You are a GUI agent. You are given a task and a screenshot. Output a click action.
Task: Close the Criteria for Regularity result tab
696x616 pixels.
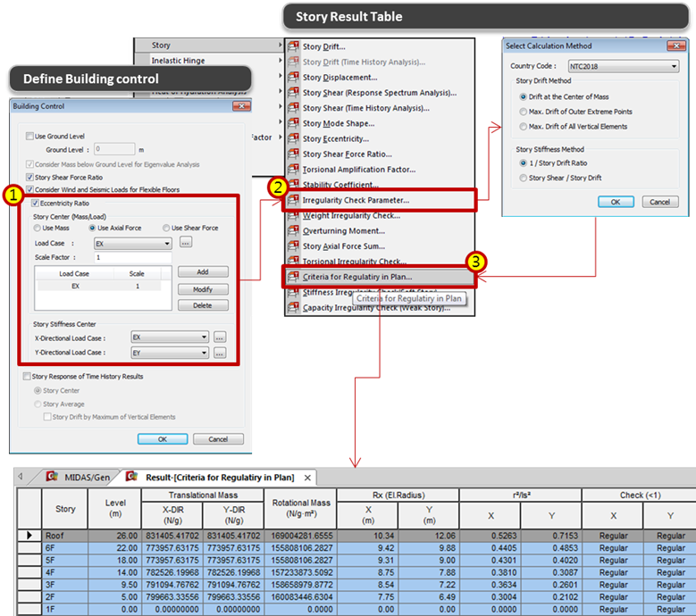pyautogui.click(x=307, y=478)
